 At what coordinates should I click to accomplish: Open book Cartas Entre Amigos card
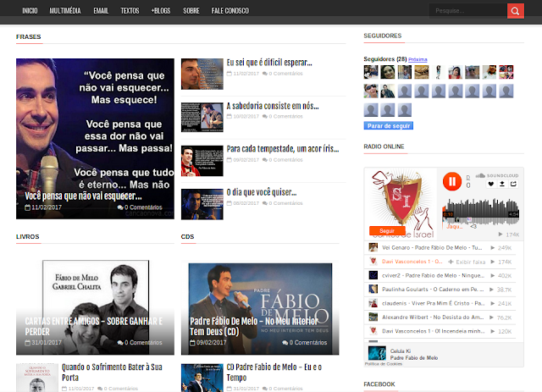95,307
